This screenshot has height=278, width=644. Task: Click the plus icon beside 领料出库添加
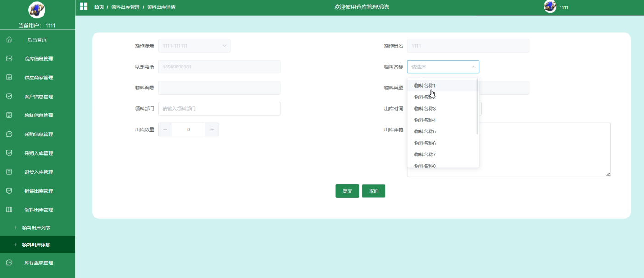15,245
